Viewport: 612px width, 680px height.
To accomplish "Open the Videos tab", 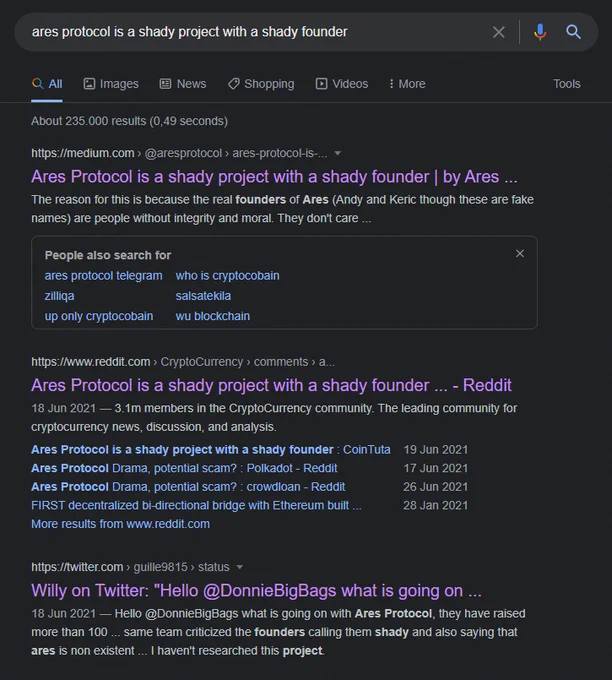I will (x=342, y=84).
